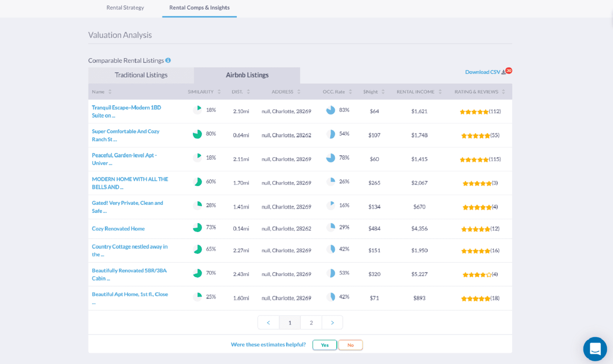Screen dimensions: 613x364
Task: Open the Traditional Listings tab
Action: click(141, 75)
